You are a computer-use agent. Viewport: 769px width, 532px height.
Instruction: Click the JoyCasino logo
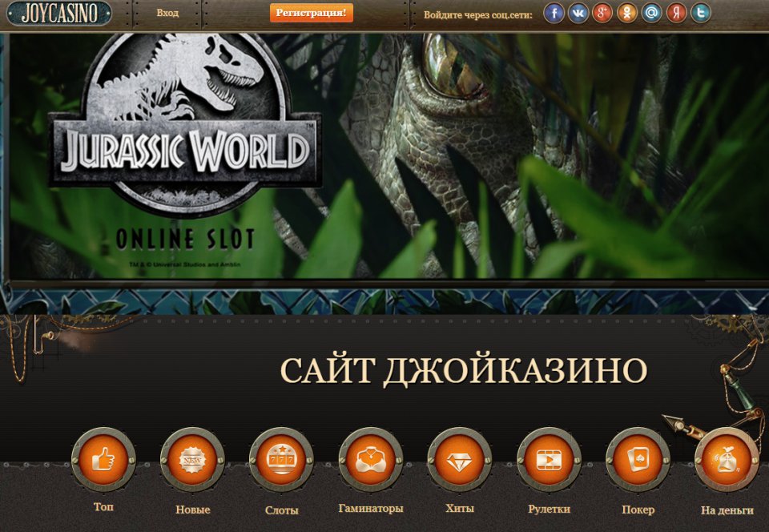point(58,13)
